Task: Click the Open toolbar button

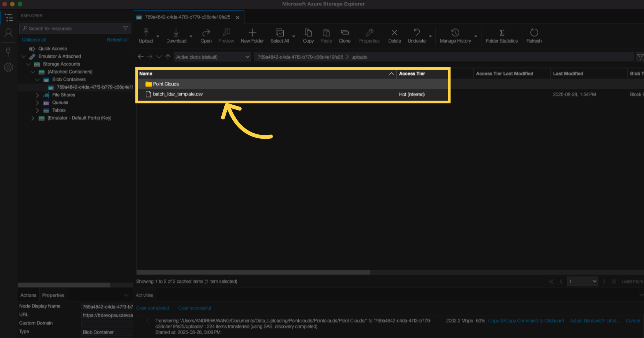Action: pos(206,36)
